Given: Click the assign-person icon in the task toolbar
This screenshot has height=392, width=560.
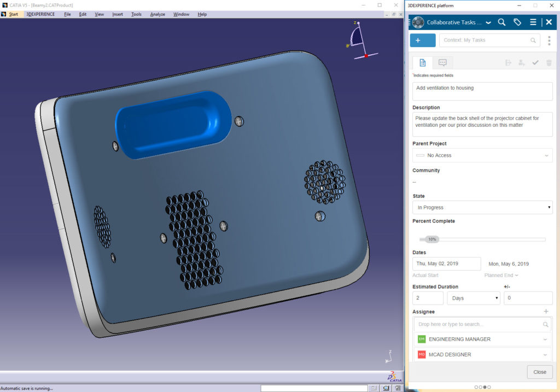Looking at the screenshot, I should tap(521, 63).
